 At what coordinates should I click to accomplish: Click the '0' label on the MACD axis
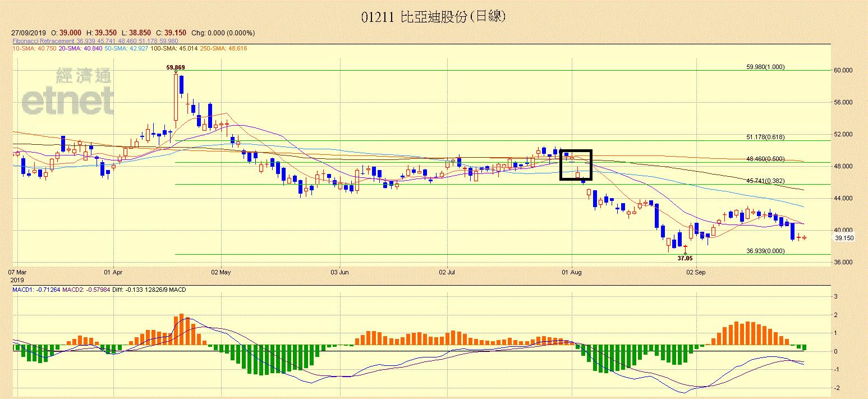835,351
